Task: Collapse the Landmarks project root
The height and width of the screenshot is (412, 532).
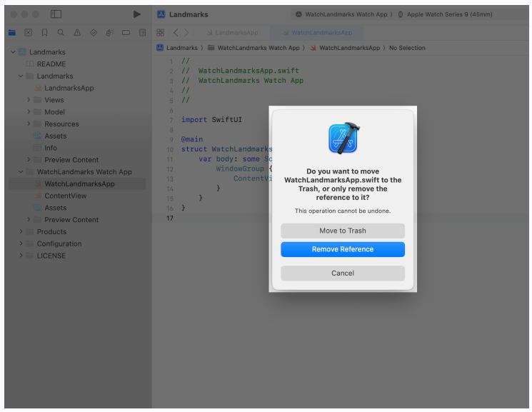Action: [13, 52]
